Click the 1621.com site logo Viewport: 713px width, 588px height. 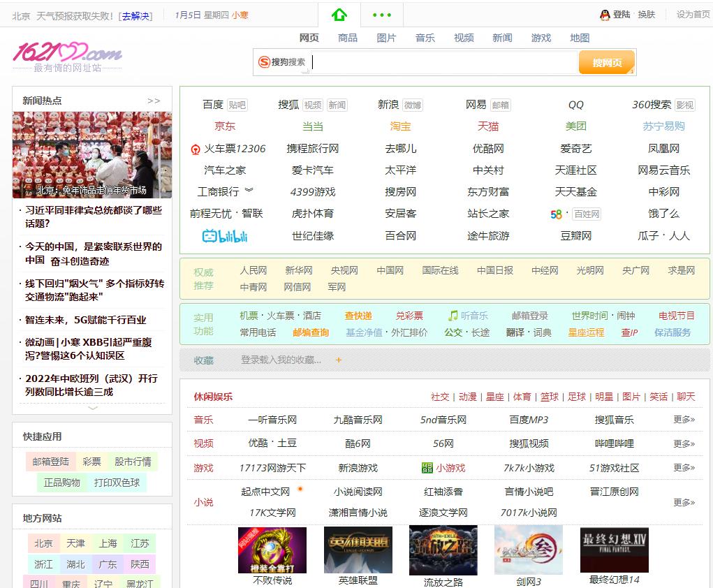67,57
